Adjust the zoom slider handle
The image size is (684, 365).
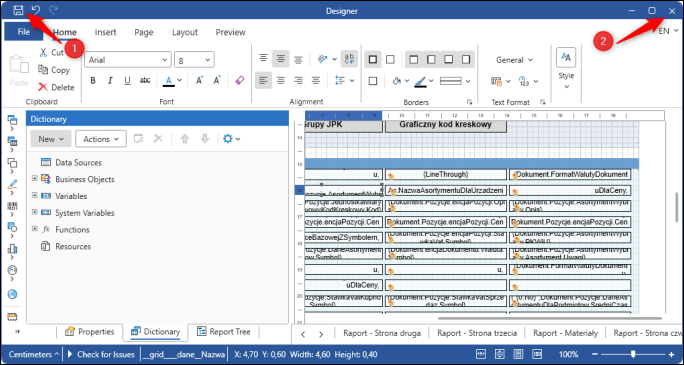tap(633, 354)
